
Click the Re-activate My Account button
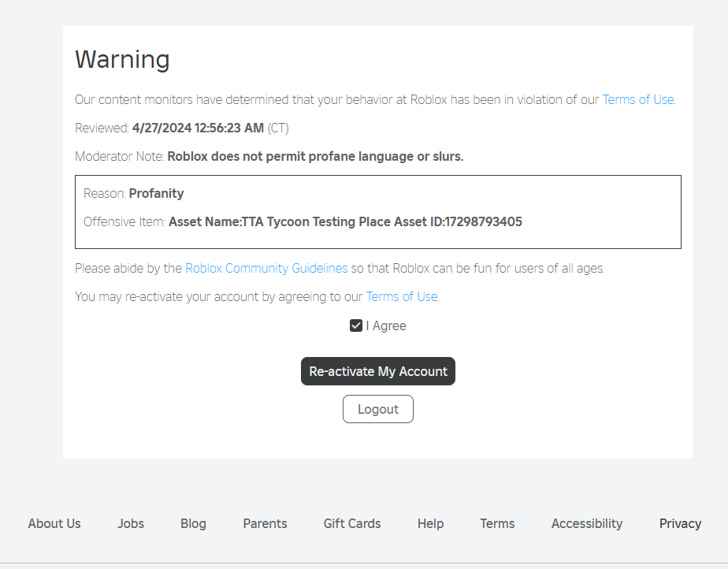[x=378, y=371]
